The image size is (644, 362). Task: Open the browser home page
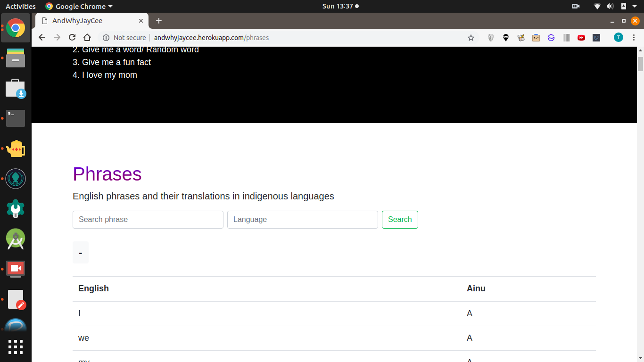click(87, 38)
